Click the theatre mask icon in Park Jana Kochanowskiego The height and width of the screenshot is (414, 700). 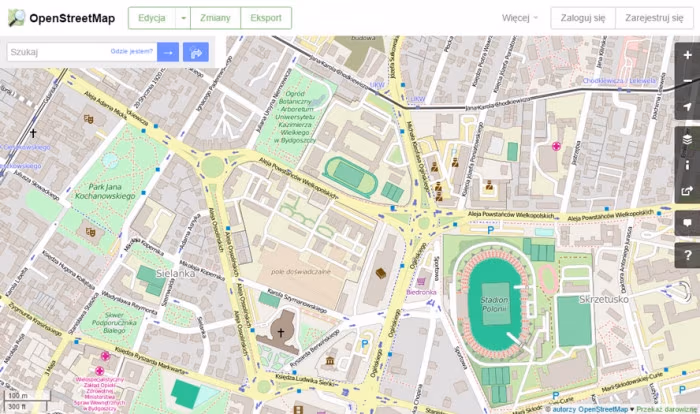[x=91, y=232]
